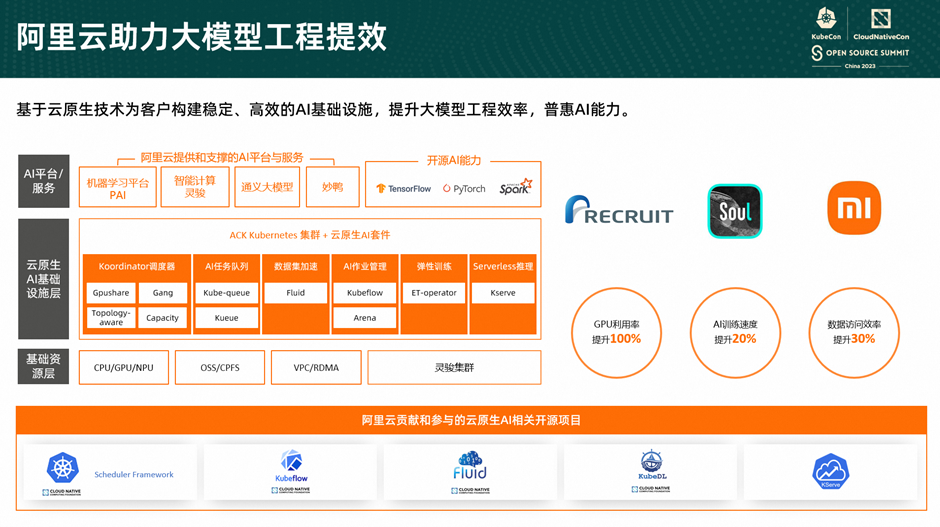Click the AI平台/服务 layer label
The width and height of the screenshot is (940, 527).
pos(44,181)
